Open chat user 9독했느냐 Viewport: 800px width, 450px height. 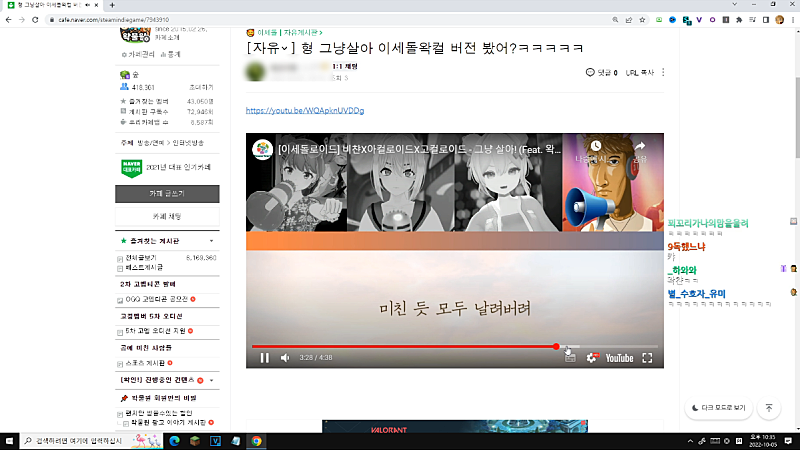(686, 247)
